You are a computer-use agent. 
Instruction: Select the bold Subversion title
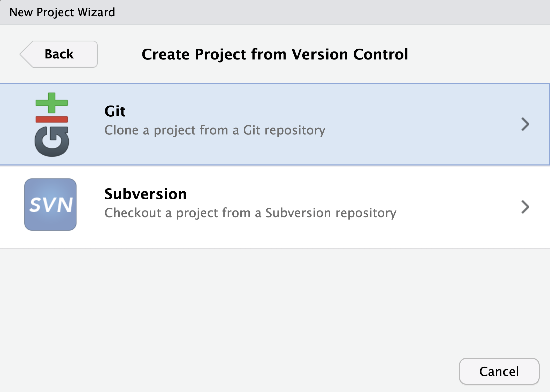click(146, 194)
